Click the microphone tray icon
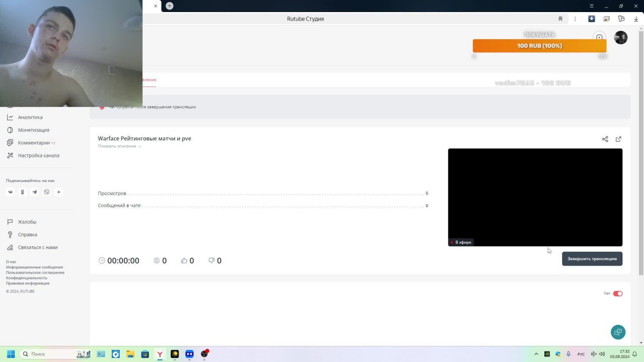This screenshot has width=644, height=362. pos(569,354)
